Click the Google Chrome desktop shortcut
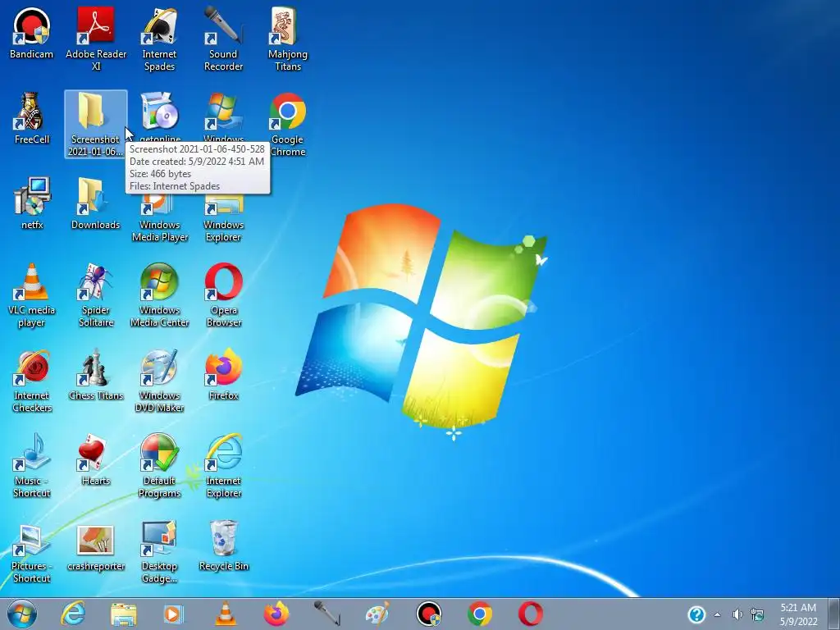 coord(288,125)
